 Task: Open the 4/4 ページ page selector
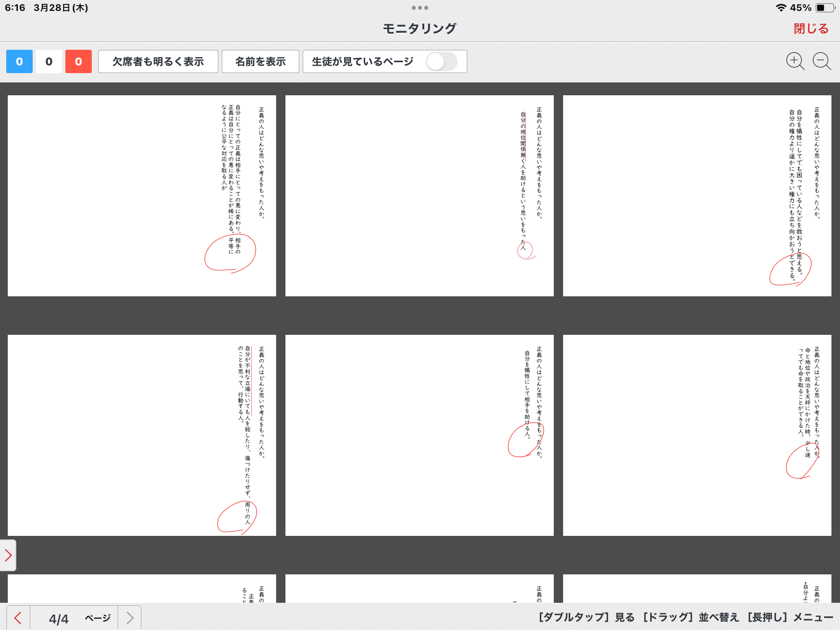(74, 618)
